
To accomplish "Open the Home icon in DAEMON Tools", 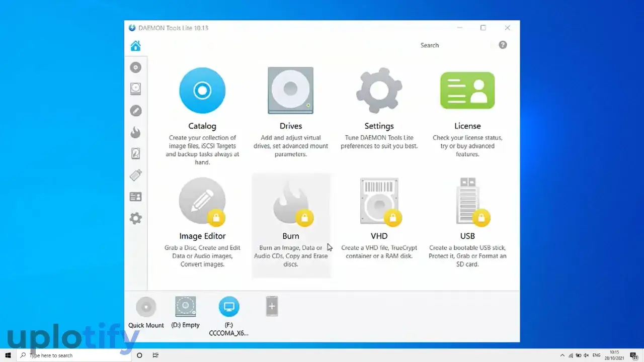I will [135, 46].
